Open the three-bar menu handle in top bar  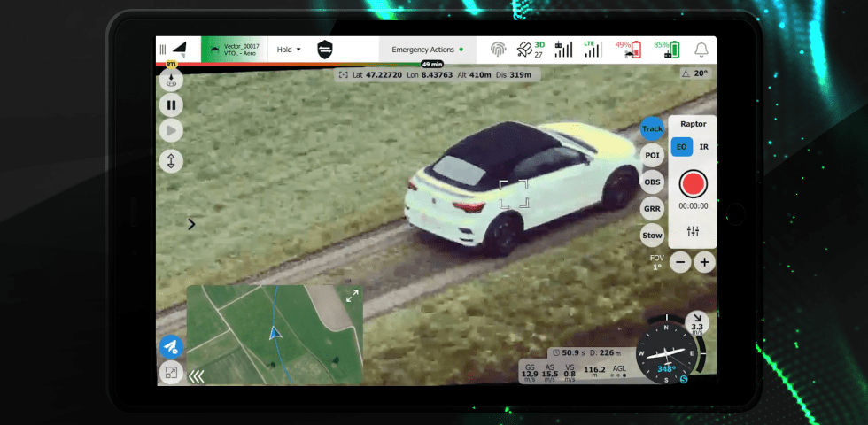pyautogui.click(x=163, y=50)
